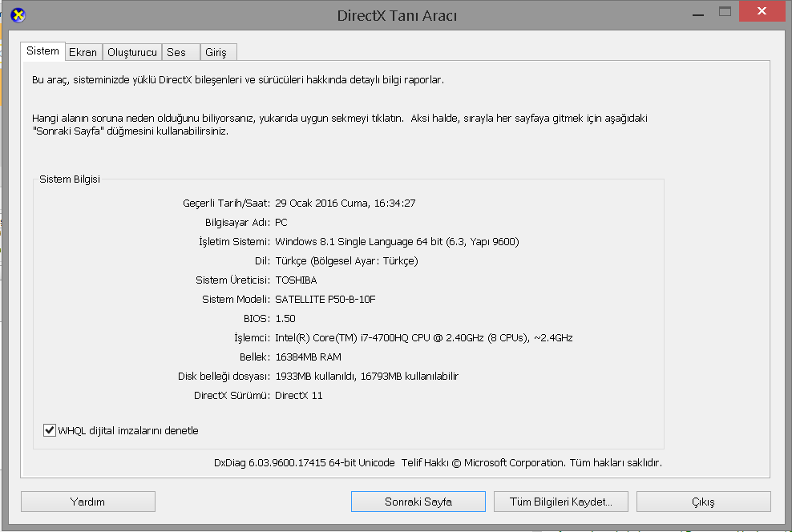Click the 1933MB kullanıldı page file value
The width and height of the screenshot is (792, 532).
tap(366, 376)
